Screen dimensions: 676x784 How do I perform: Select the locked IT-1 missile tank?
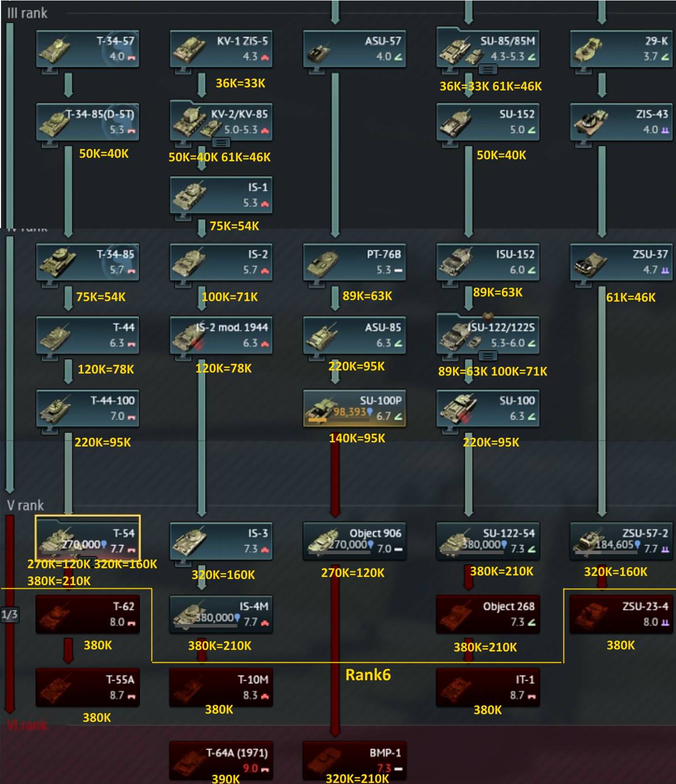pos(488,687)
